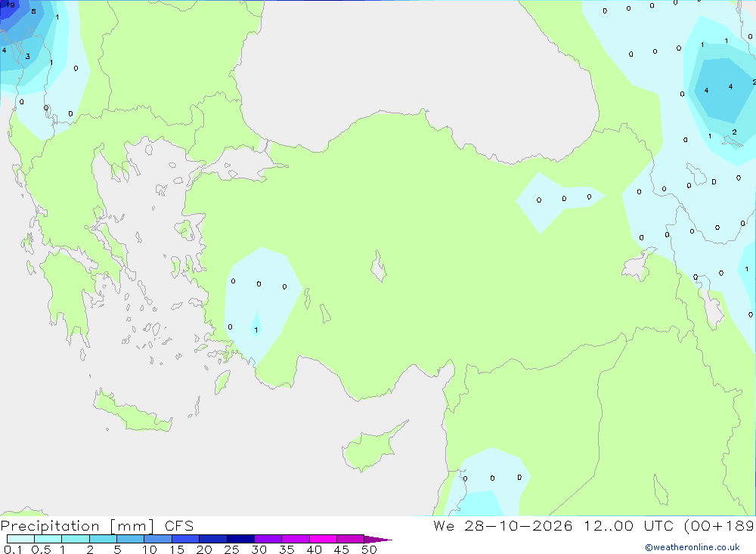Click the '0.5' legend scale label

tap(41, 549)
